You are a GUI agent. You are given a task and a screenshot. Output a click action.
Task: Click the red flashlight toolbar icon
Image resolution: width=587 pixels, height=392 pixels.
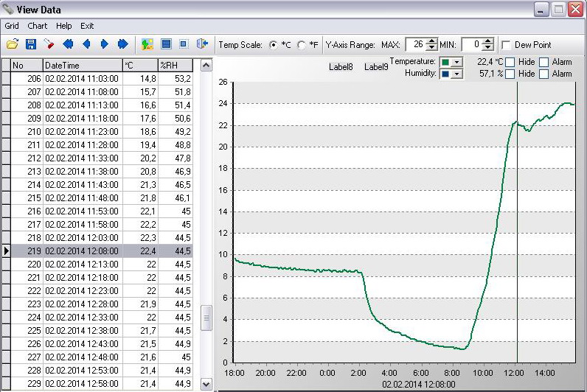[x=49, y=45]
